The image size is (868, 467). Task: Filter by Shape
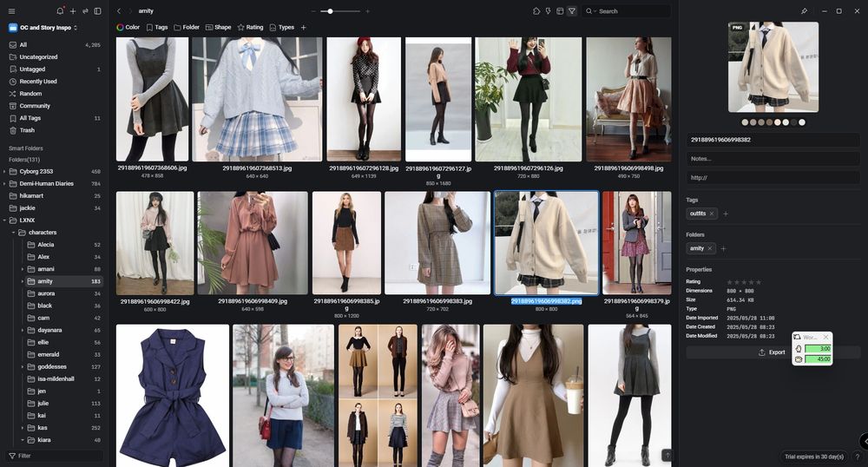pos(218,27)
